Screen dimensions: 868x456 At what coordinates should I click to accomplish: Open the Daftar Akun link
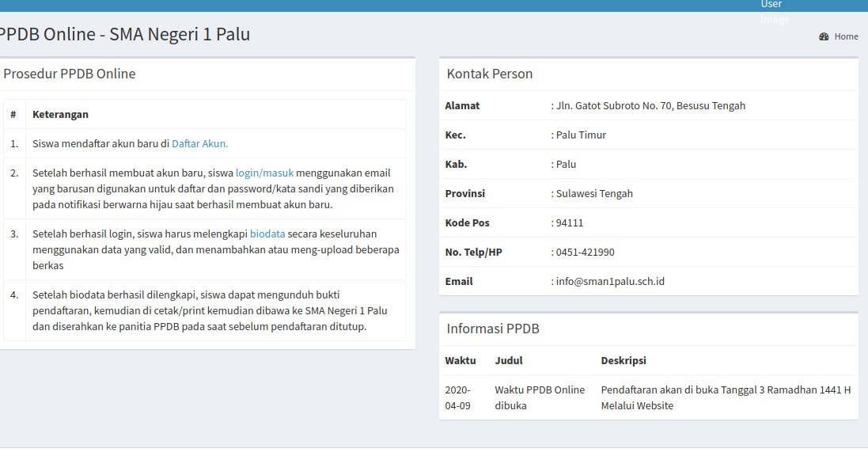200,143
